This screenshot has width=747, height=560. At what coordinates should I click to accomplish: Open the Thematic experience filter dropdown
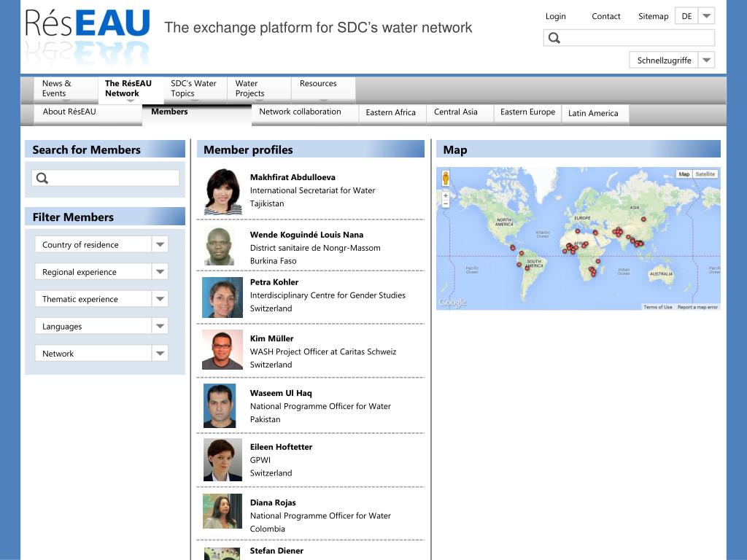[160, 299]
